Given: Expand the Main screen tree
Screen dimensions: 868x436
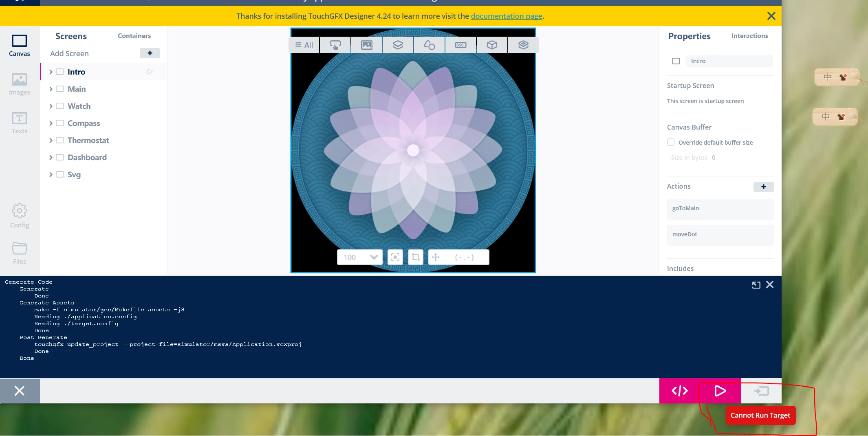Looking at the screenshot, I should 51,89.
